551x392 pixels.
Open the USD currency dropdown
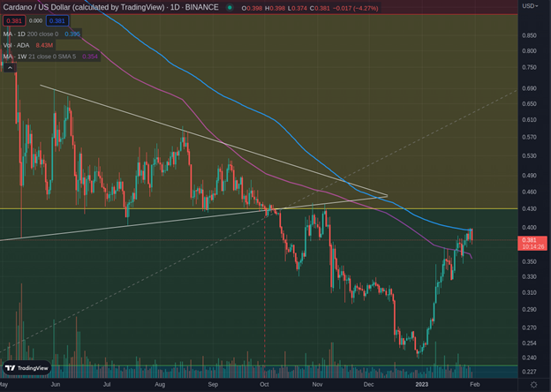[530, 6]
